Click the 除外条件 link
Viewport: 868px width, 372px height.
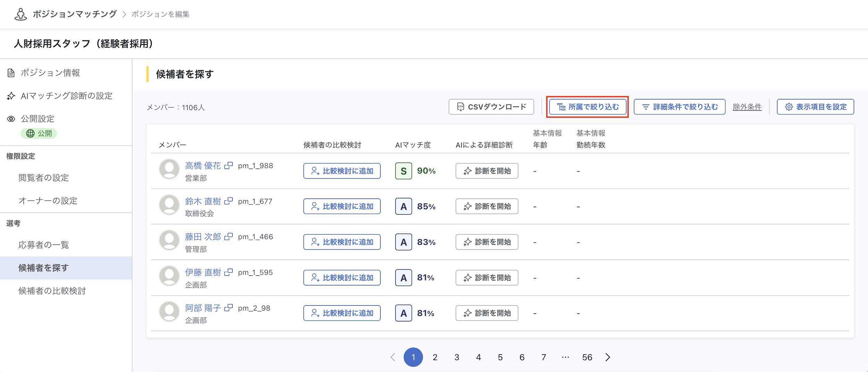click(x=747, y=107)
